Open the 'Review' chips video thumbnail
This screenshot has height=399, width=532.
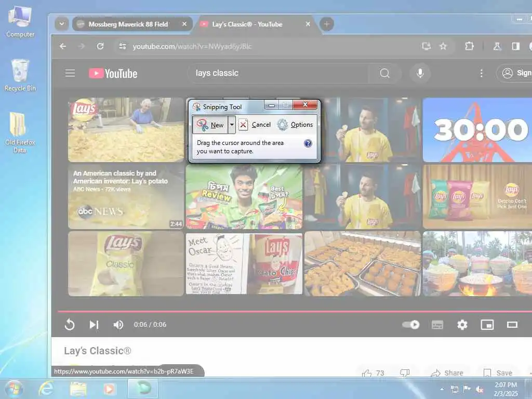(244, 196)
